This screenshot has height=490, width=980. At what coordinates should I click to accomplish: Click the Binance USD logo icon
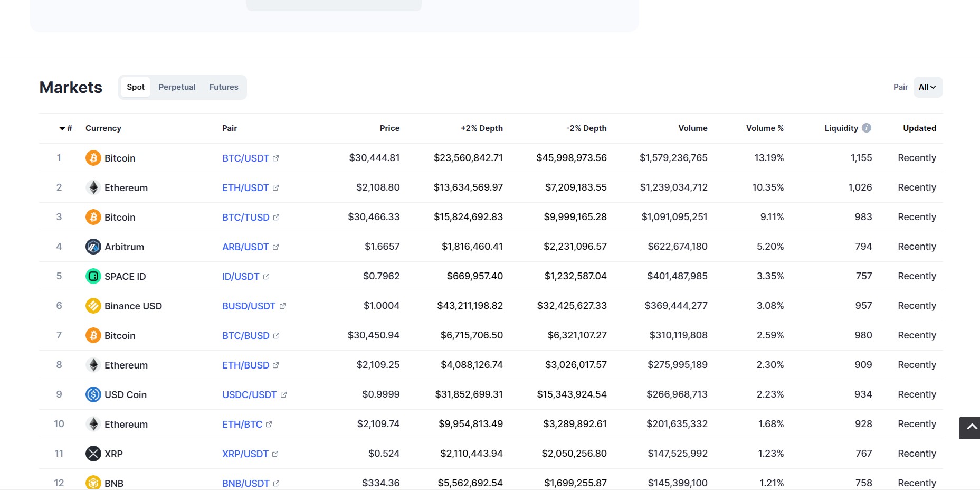click(93, 306)
